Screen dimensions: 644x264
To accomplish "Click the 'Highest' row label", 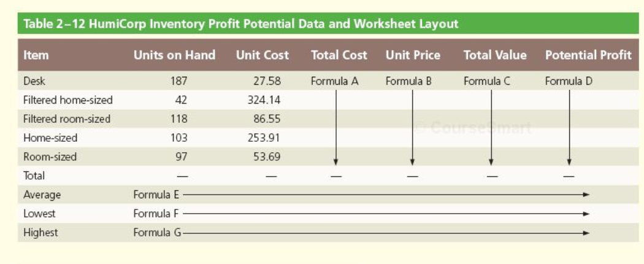I will (x=40, y=232).
